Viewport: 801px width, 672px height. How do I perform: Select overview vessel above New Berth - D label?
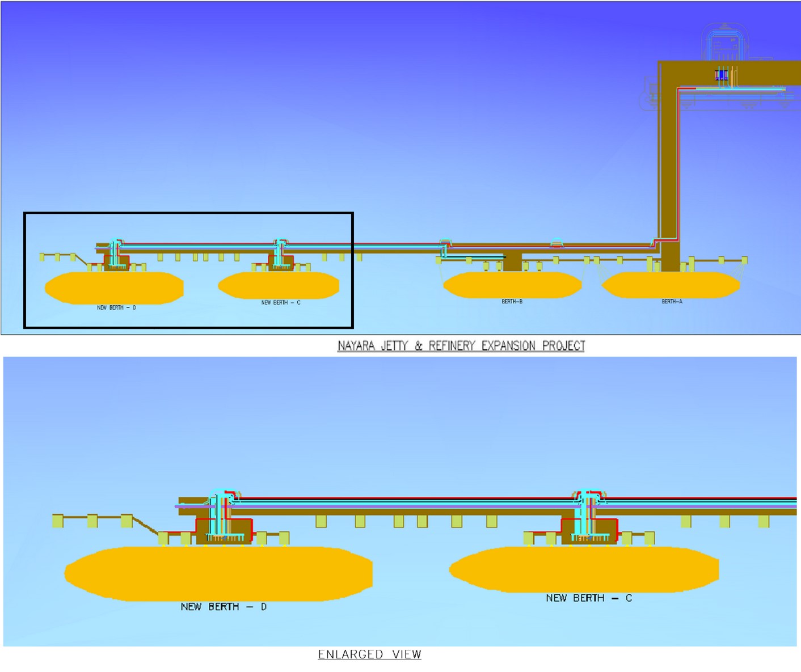[x=113, y=288]
